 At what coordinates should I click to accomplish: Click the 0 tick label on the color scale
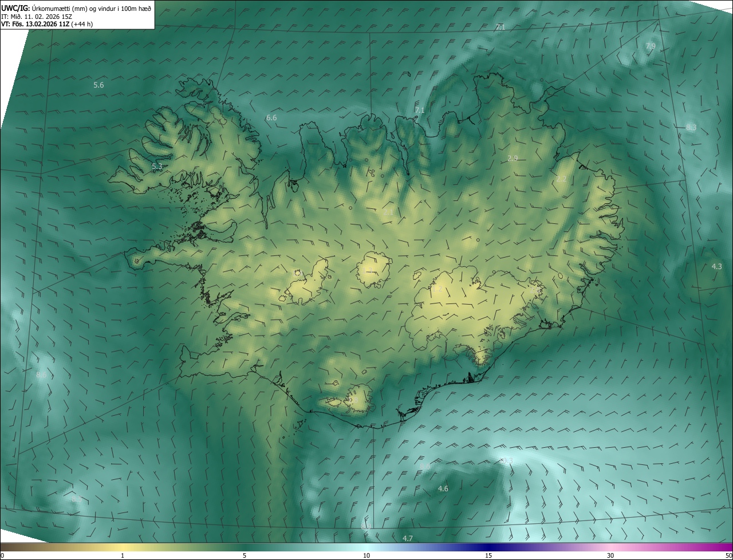[x=2, y=555]
